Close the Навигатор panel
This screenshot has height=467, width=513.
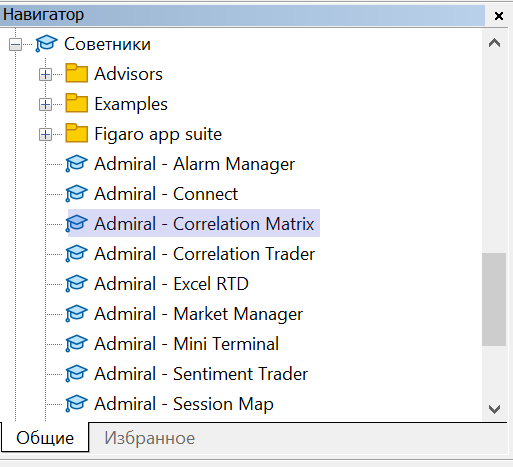(499, 16)
